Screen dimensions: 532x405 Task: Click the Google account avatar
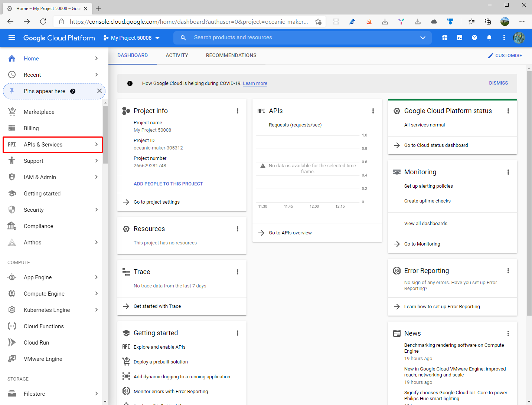click(x=519, y=37)
